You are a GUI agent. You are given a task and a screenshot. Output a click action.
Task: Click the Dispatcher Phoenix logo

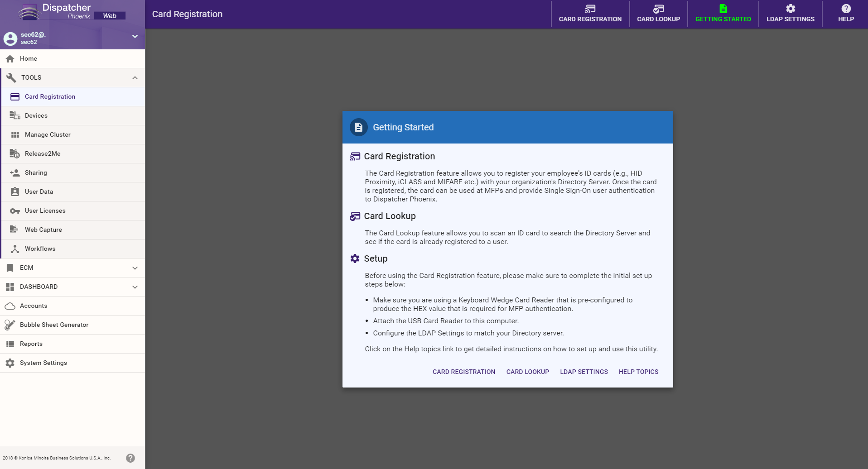[72, 12]
